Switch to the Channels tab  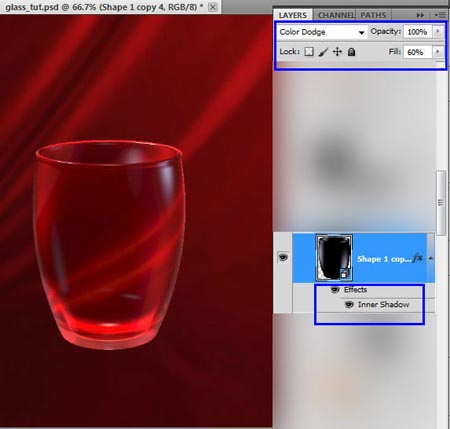pos(335,15)
